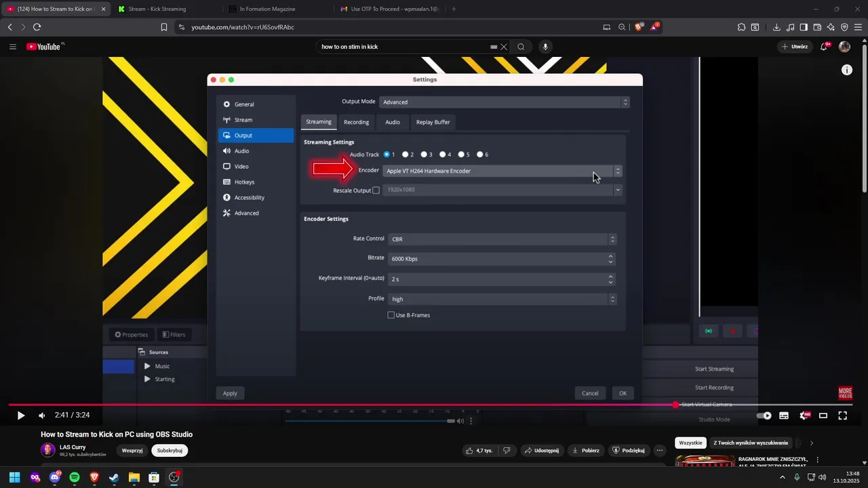The height and width of the screenshot is (488, 868).
Task: Dislike the video with thumbs down
Action: pos(507,450)
